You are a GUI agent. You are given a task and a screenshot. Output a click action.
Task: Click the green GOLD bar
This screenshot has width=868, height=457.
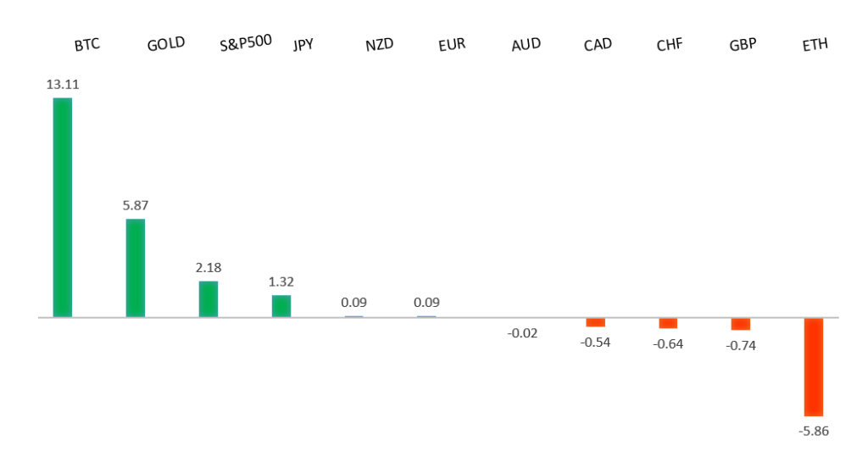click(136, 268)
